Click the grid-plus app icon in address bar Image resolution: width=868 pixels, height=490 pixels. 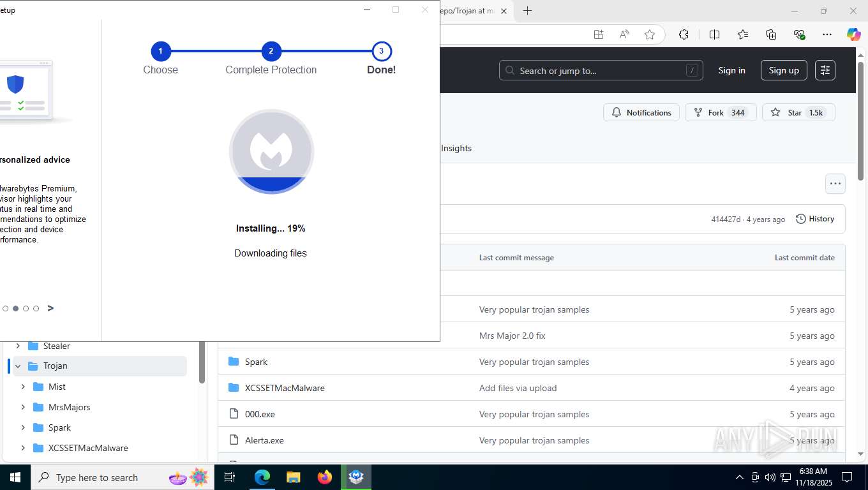(599, 34)
